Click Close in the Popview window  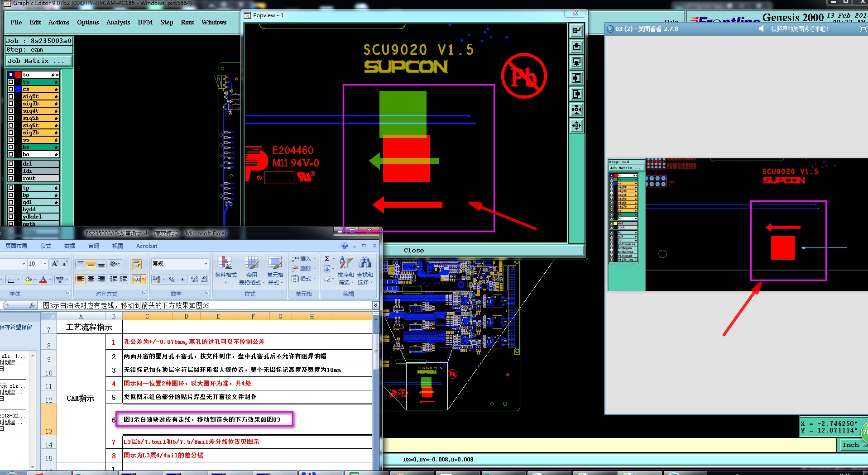[x=414, y=250]
